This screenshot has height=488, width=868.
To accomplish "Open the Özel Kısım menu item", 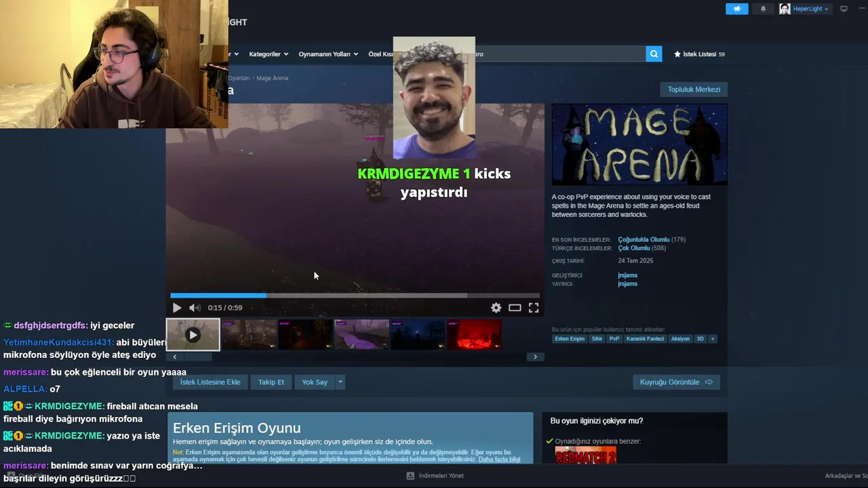I will coord(380,54).
